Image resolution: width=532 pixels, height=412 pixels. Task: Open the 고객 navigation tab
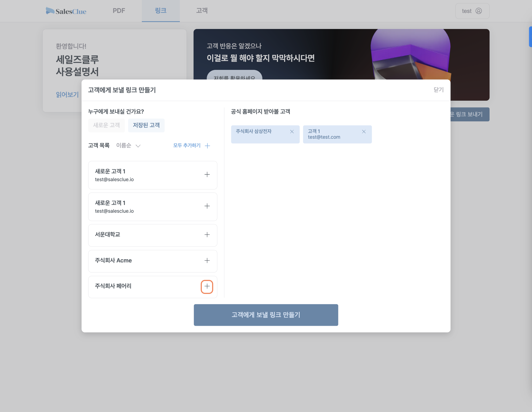tap(202, 11)
